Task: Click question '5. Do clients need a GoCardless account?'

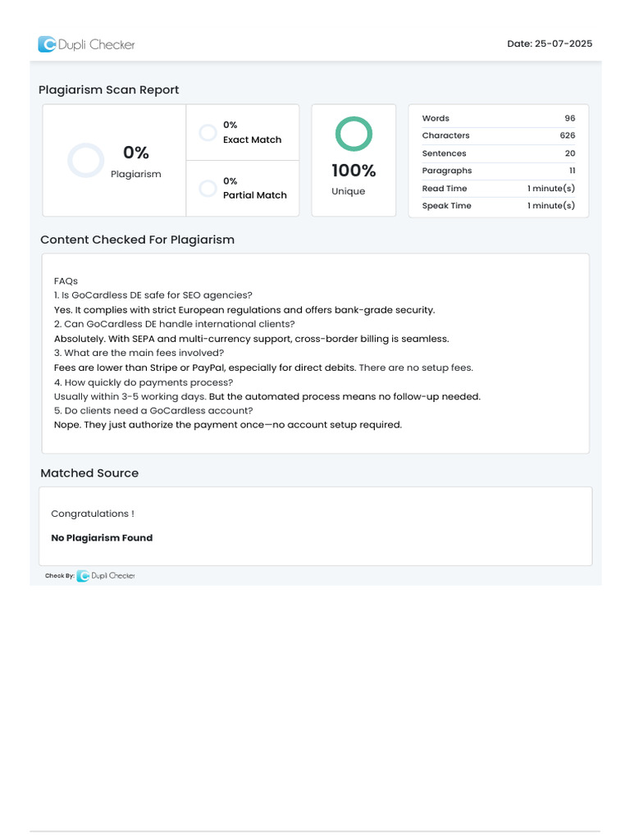Action: 153,411
